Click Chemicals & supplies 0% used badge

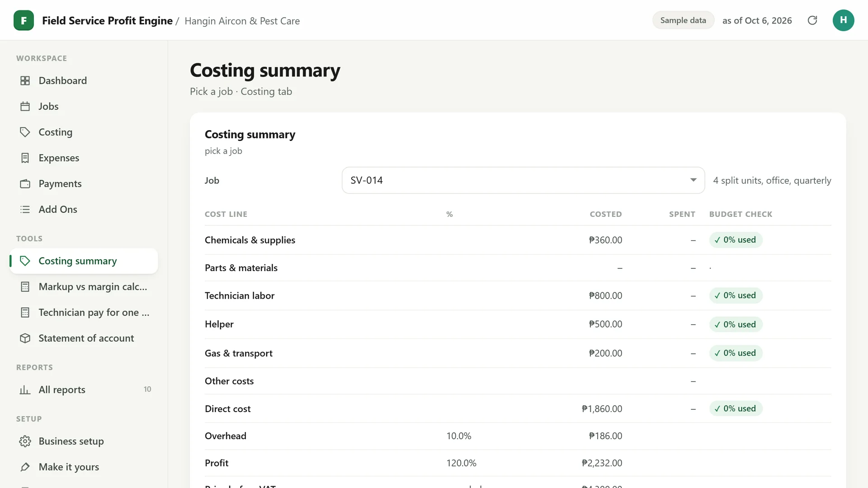736,240
